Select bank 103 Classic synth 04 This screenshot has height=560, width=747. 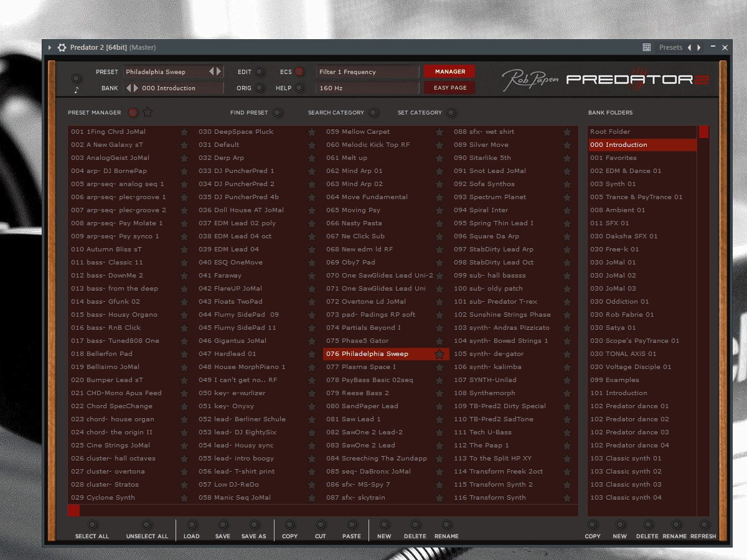642,498
